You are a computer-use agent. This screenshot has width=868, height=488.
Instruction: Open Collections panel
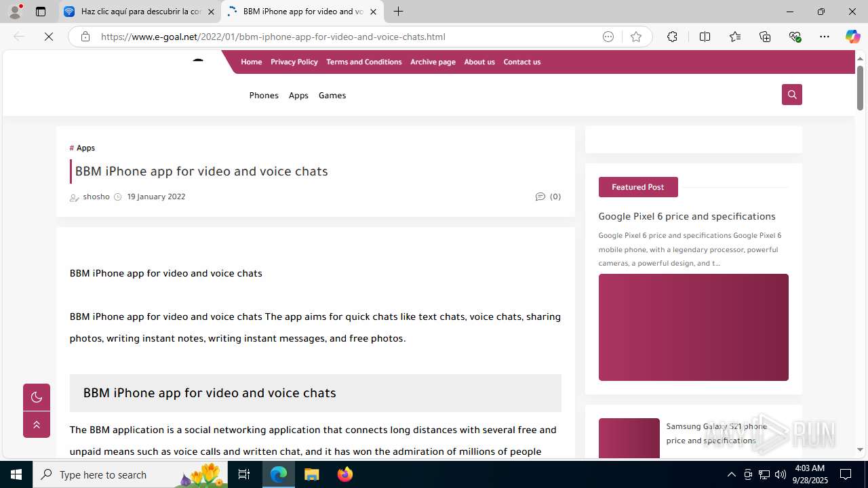[x=765, y=37]
